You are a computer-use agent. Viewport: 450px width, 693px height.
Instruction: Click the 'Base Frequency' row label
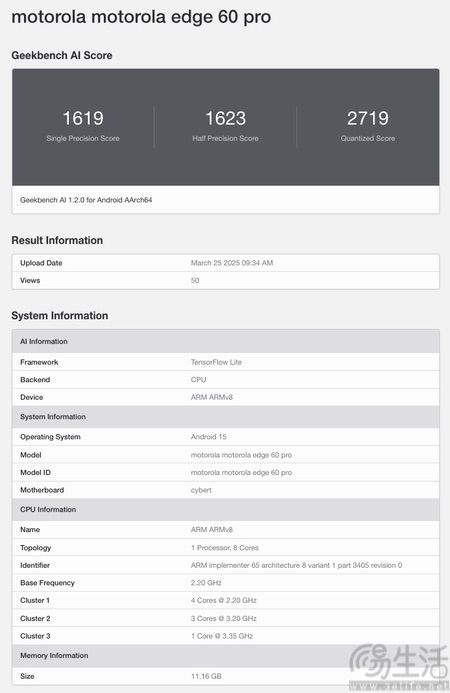[47, 583]
